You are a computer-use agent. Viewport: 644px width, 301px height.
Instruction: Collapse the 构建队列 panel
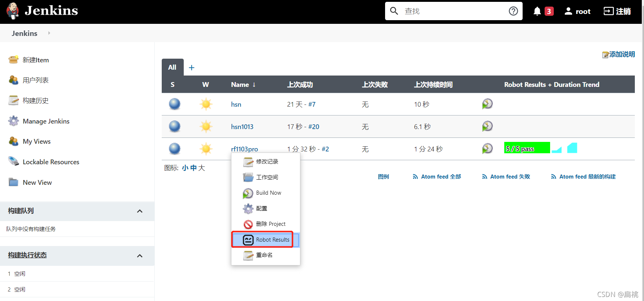coord(140,211)
